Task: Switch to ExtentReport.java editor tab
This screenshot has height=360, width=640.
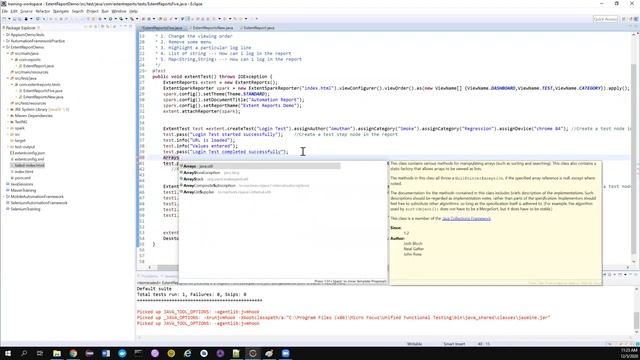Action: [259, 28]
